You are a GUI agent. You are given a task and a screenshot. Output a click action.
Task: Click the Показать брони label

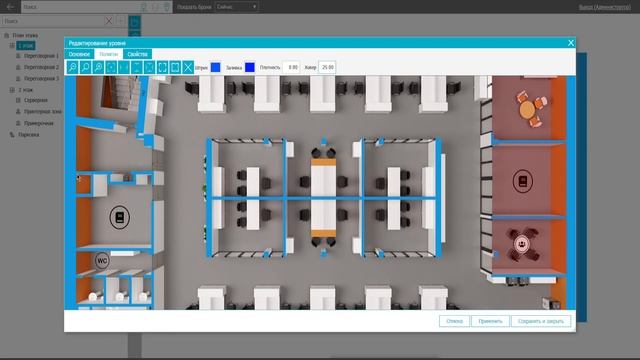tap(194, 7)
